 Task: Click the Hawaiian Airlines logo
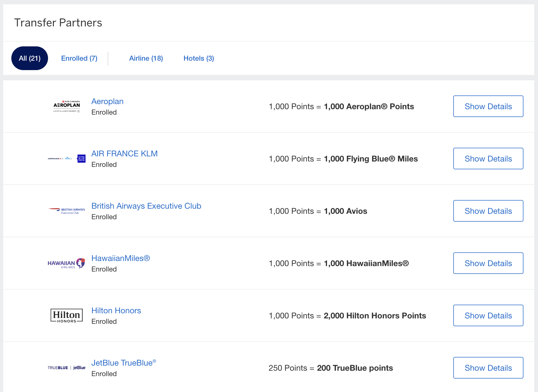tap(66, 263)
